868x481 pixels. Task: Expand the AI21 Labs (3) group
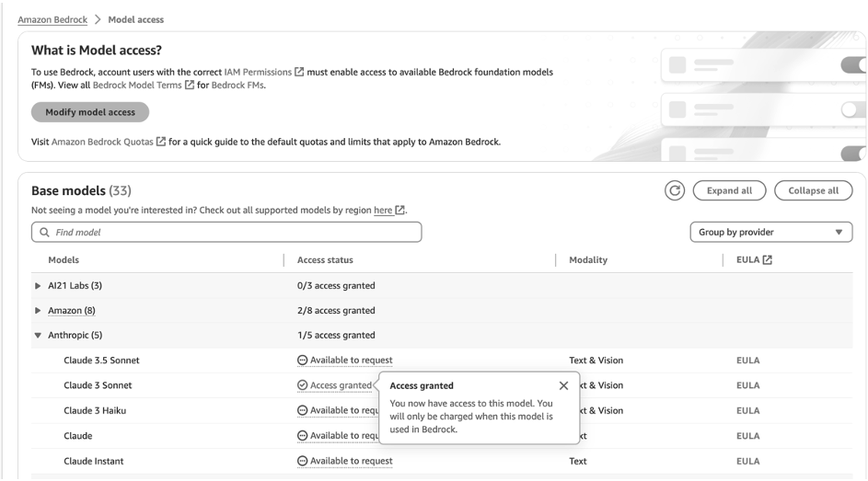pos(38,286)
